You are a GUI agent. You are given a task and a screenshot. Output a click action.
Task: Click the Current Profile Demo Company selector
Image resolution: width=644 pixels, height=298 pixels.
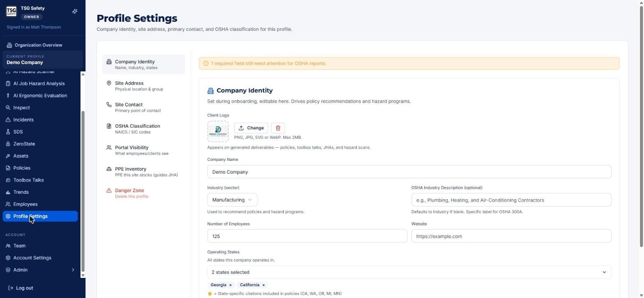[x=43, y=60]
